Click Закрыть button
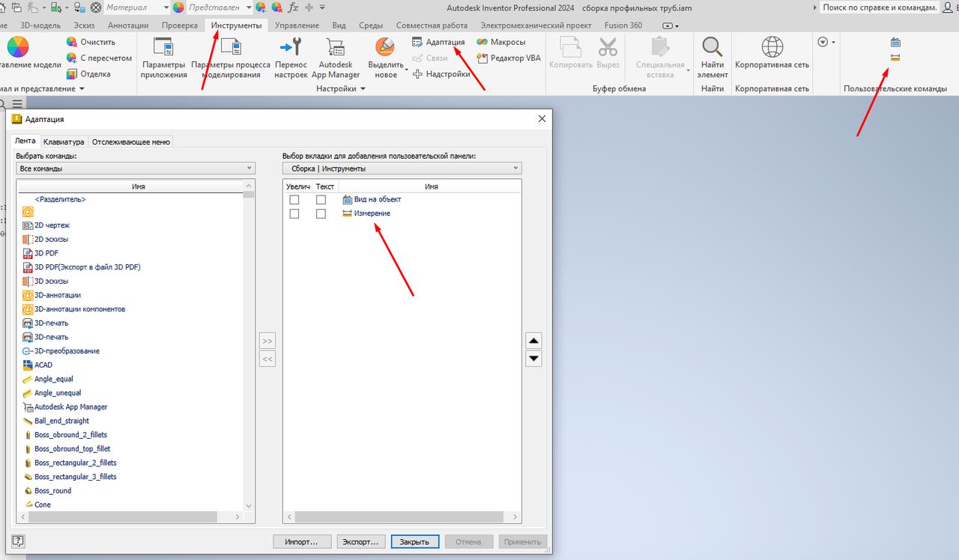The width and height of the screenshot is (959, 560). coord(414,541)
